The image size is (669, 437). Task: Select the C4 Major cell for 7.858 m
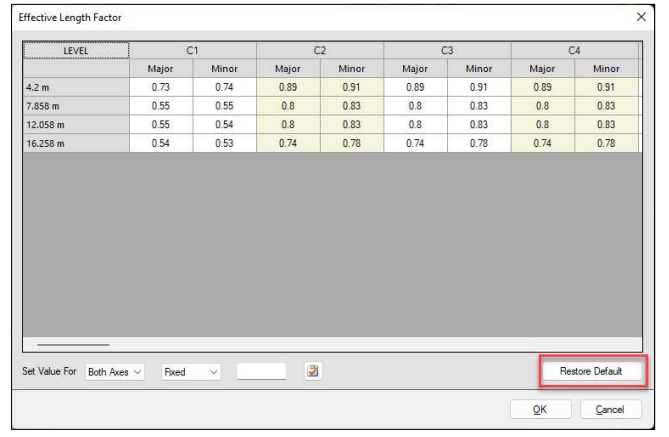coord(543,106)
